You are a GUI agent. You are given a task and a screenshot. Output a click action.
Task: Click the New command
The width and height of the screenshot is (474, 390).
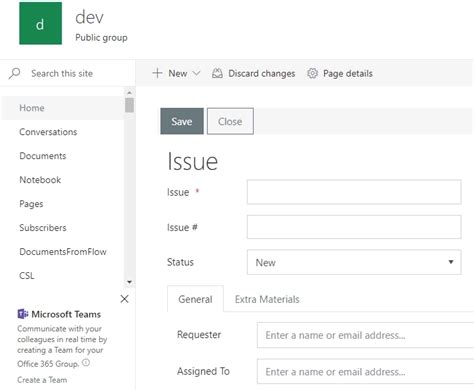pos(178,73)
